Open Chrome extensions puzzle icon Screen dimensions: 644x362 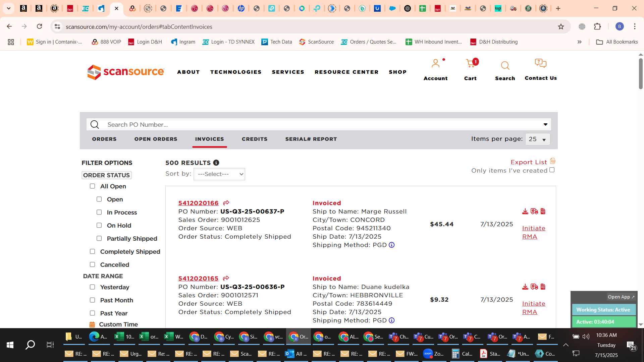(597, 26)
